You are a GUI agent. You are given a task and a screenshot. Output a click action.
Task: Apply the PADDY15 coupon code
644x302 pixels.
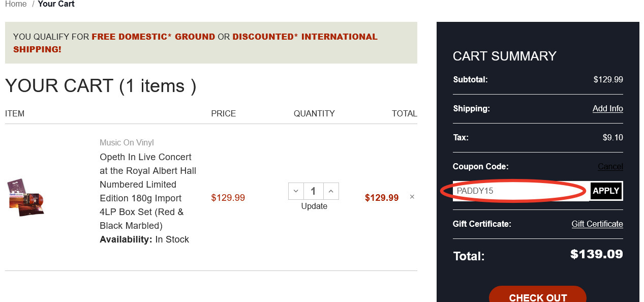(605, 191)
